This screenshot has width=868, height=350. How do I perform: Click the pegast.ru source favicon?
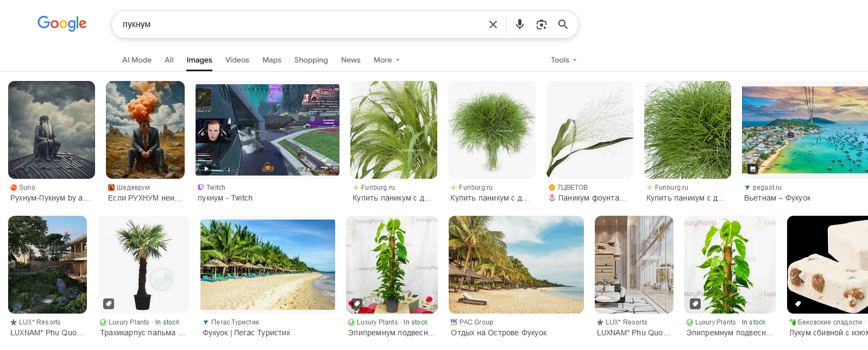pos(747,187)
